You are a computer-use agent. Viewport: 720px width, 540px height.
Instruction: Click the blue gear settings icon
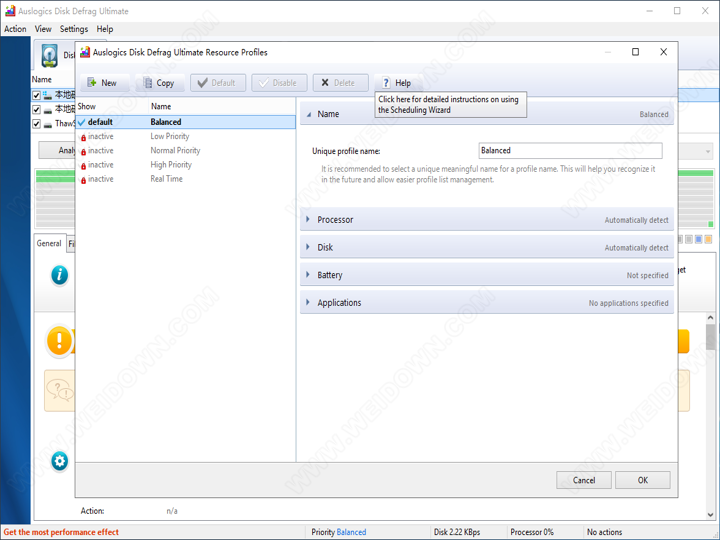[59, 461]
